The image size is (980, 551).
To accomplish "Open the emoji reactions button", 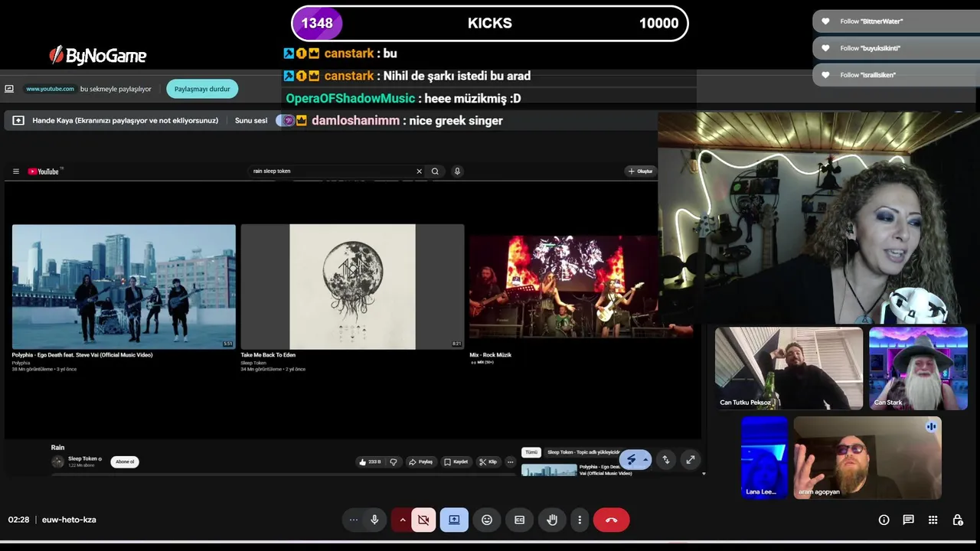I will tap(487, 520).
